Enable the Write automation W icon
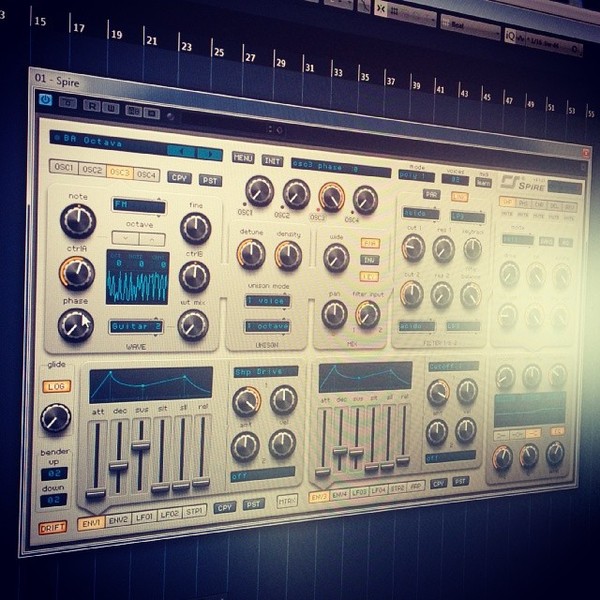This screenshot has width=600, height=600. (111, 109)
